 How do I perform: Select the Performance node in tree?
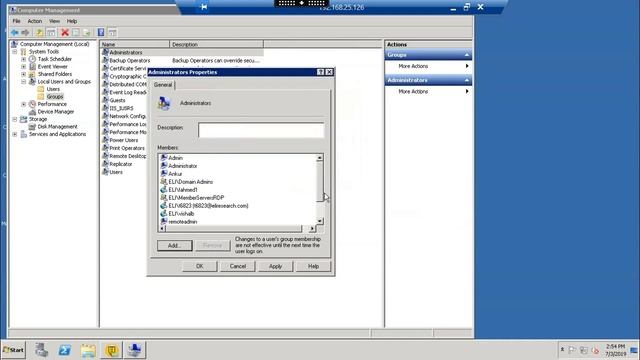(52, 104)
